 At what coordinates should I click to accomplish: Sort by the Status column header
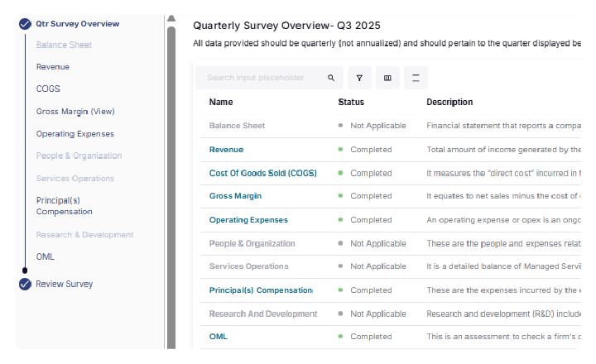coord(351,103)
